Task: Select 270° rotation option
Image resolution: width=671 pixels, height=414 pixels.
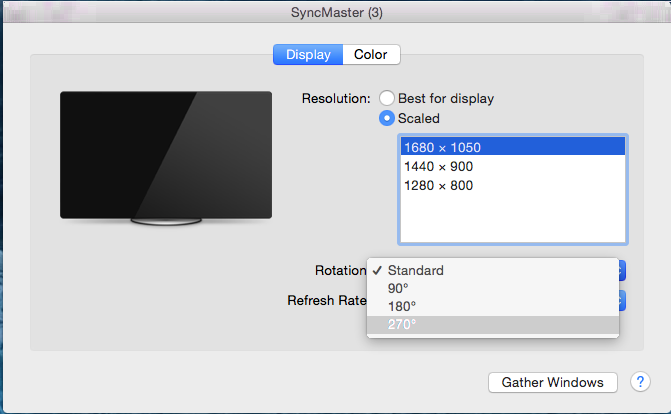Action: click(493, 325)
